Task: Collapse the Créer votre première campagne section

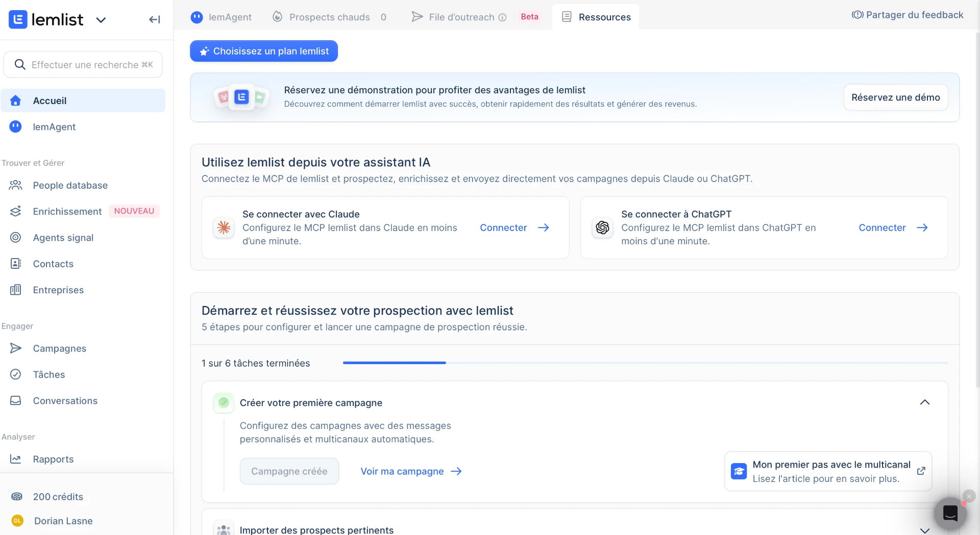Action: tap(924, 402)
